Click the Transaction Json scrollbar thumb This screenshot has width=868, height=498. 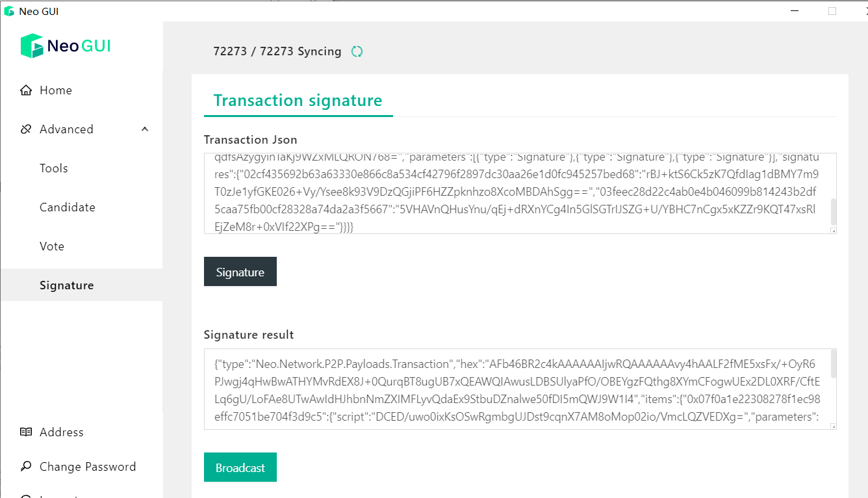[x=833, y=211]
